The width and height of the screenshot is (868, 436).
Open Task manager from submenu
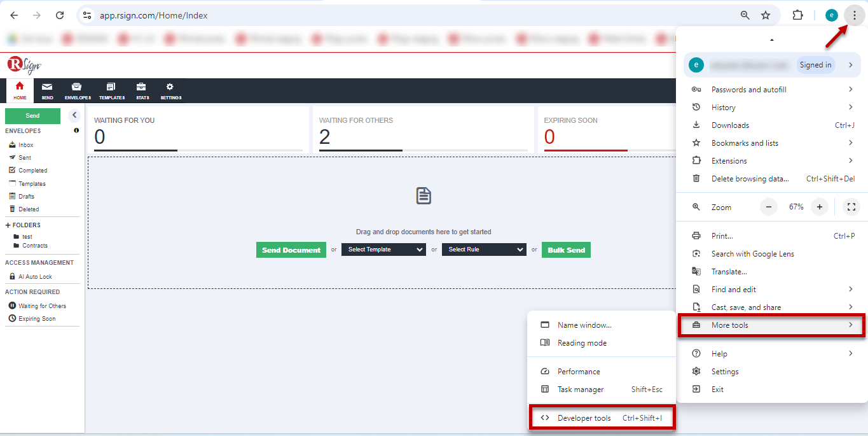tap(602, 390)
